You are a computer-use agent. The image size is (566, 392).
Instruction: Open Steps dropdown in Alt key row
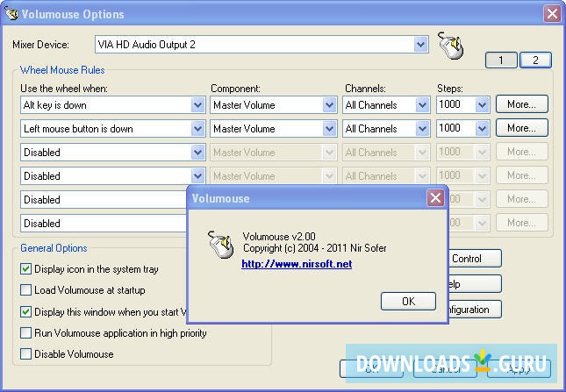click(x=482, y=105)
